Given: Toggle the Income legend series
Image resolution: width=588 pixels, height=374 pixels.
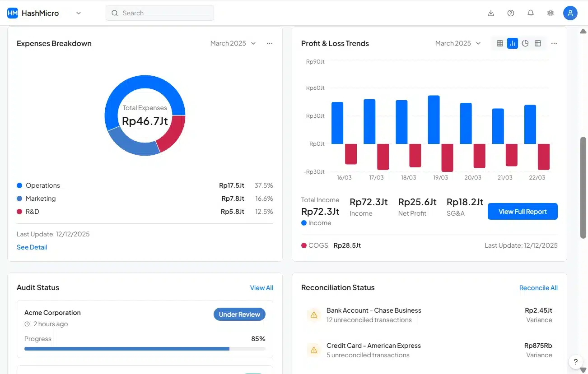Looking at the screenshot, I should [316, 223].
